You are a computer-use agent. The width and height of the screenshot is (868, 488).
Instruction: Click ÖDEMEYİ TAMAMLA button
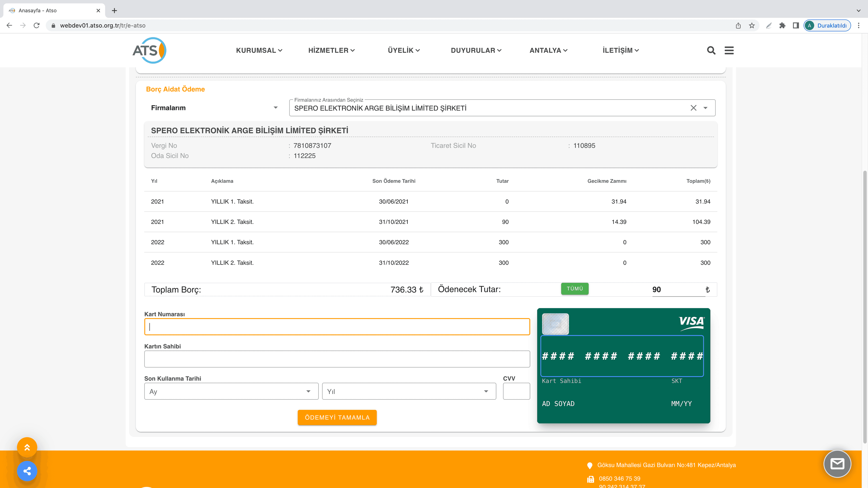337,417
